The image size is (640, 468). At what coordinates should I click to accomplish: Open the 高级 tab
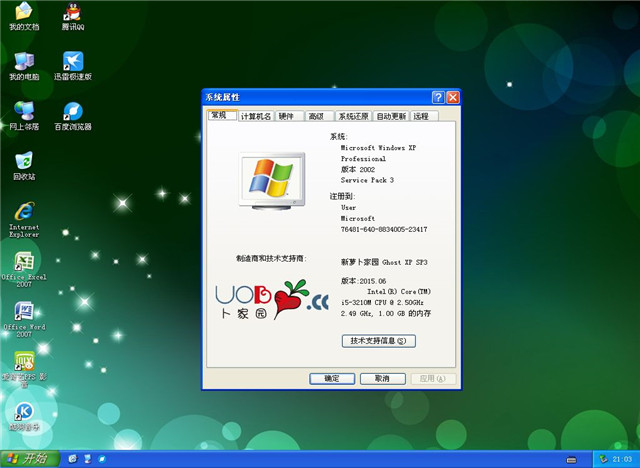(x=316, y=116)
